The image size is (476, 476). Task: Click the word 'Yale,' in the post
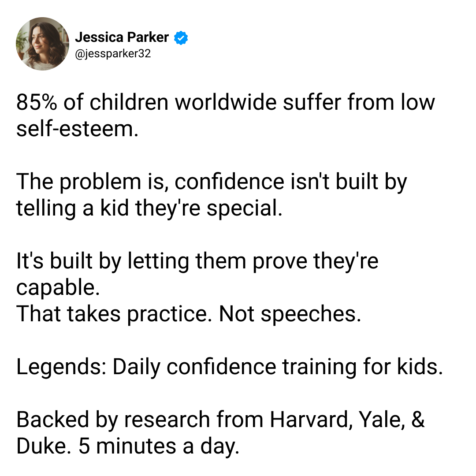382,420
